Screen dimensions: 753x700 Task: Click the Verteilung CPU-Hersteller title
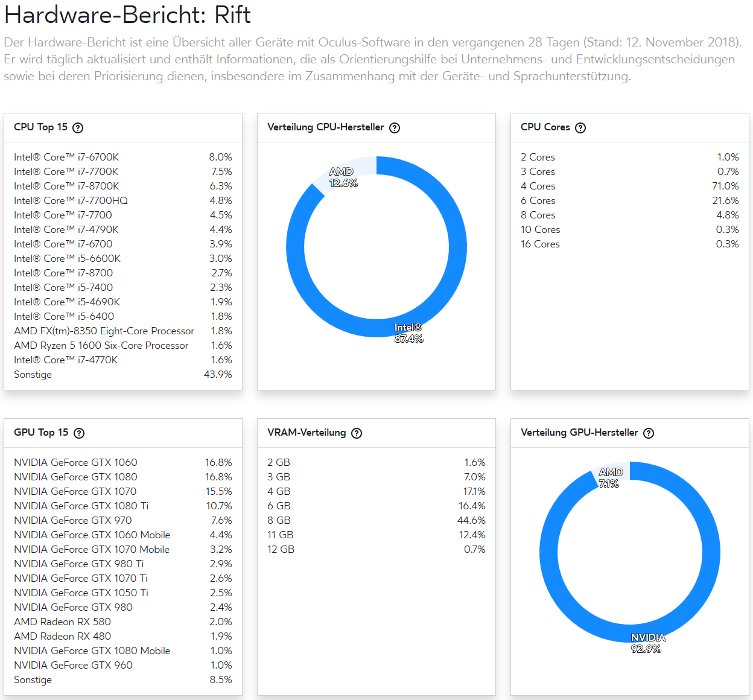325,127
